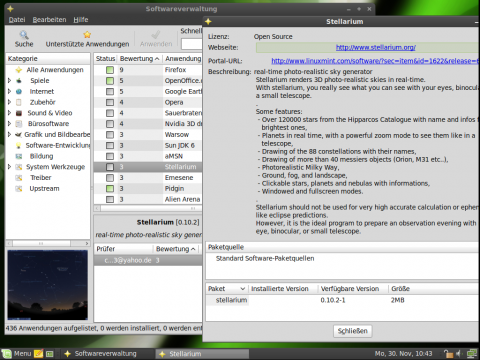Toggle the Google Earth status checkbox
The width and height of the screenshot is (480, 360).
click(x=110, y=91)
